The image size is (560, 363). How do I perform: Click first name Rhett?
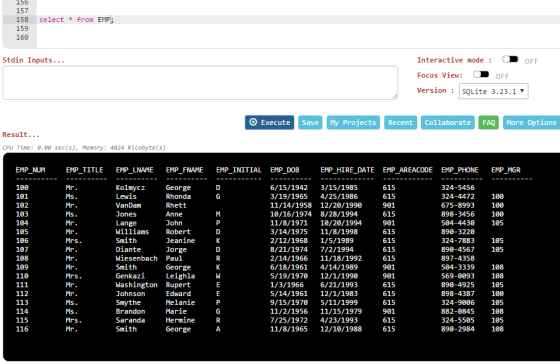coord(176,205)
